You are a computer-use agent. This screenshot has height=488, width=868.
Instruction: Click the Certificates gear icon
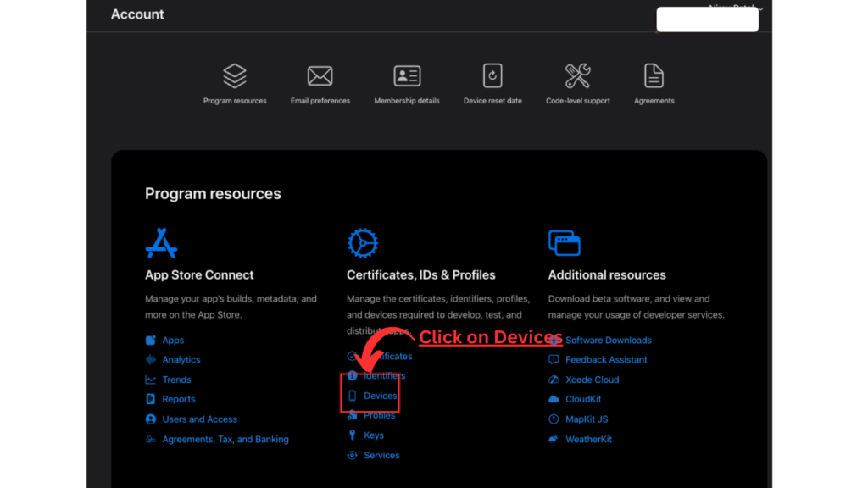point(363,243)
